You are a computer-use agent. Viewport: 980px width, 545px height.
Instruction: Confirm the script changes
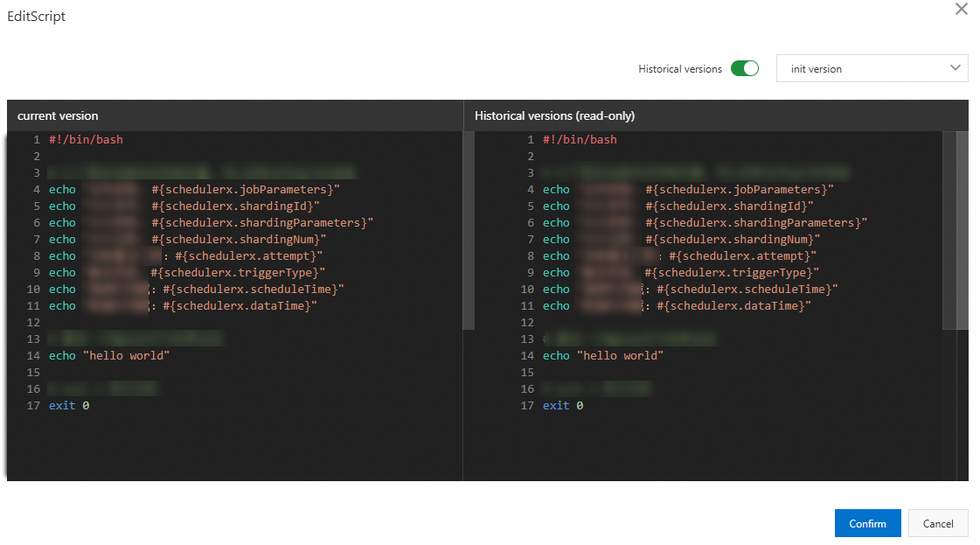click(867, 523)
